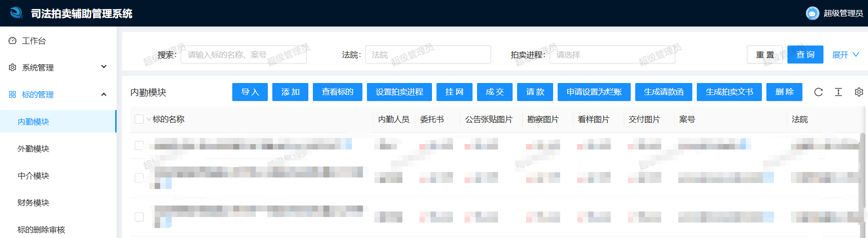
Task: Click the system logo icon in header
Action: 17,13
